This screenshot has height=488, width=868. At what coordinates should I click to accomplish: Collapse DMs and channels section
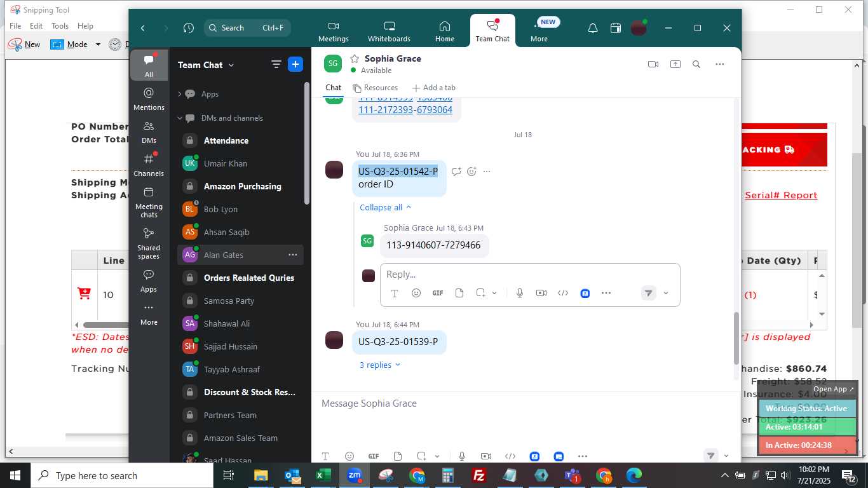[180, 118]
